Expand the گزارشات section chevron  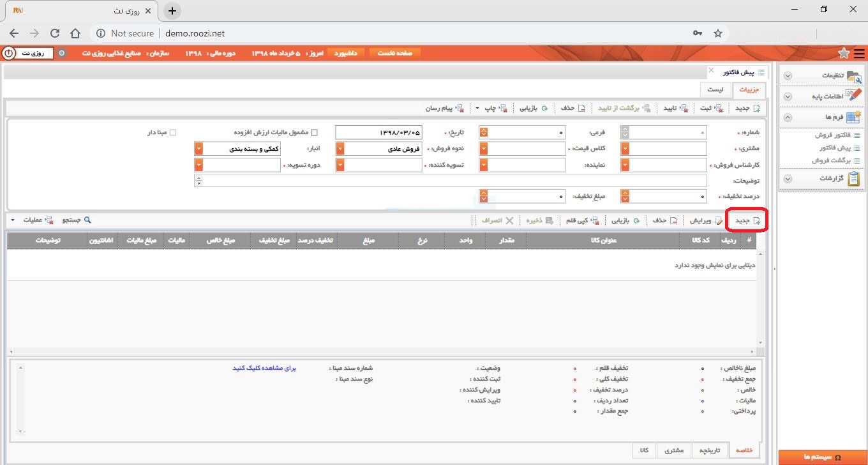pos(788,179)
